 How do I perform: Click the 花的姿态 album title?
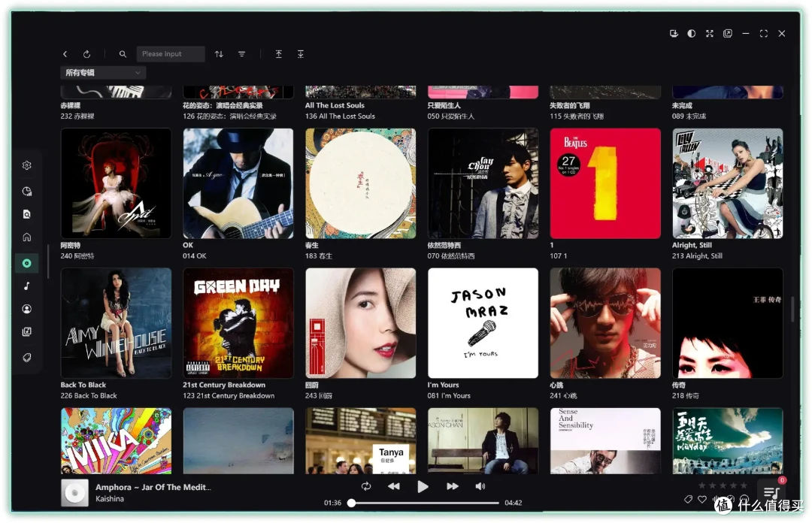click(223, 105)
